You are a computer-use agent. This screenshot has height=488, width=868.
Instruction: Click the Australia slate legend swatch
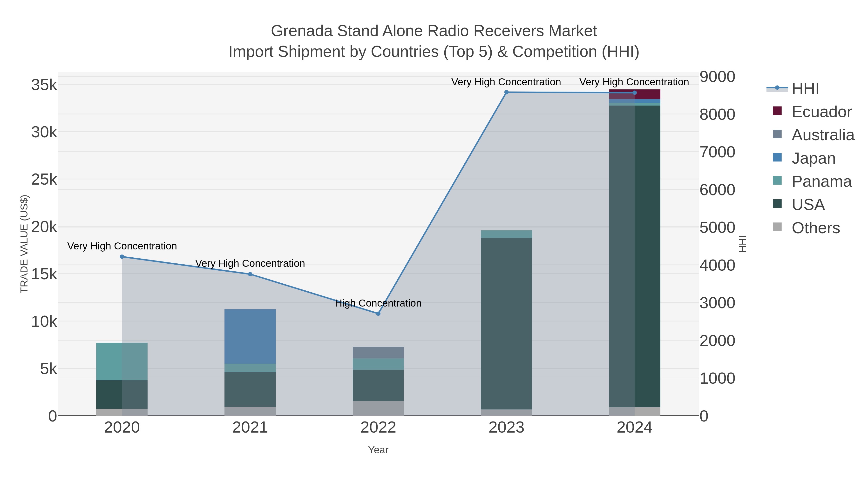pos(777,134)
